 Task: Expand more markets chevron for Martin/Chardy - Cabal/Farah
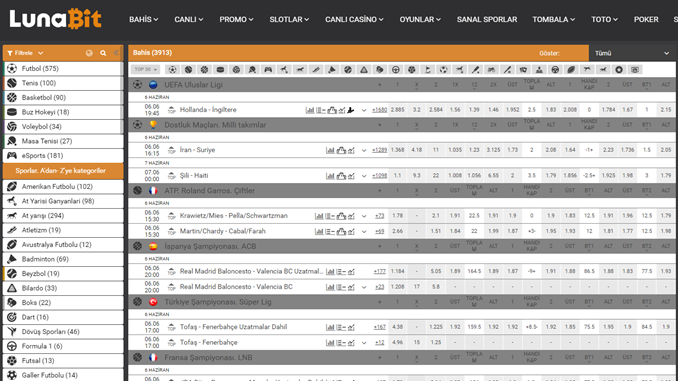coord(364,232)
